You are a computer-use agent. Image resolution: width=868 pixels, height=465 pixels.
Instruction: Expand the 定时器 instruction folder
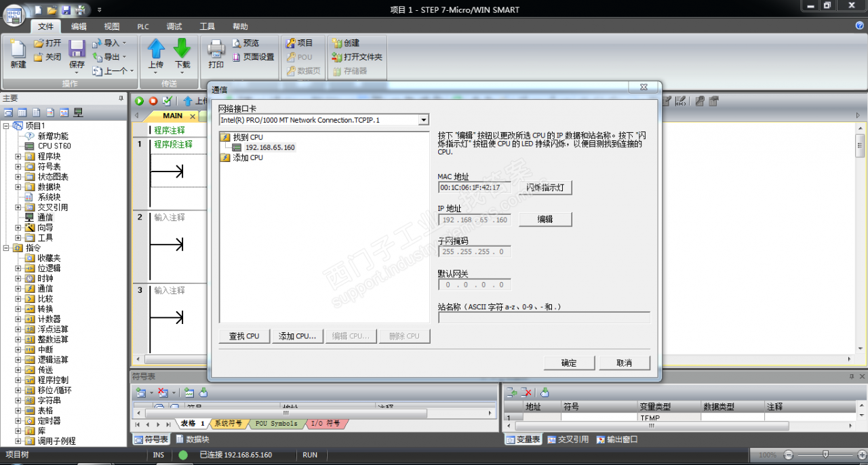tap(18, 421)
